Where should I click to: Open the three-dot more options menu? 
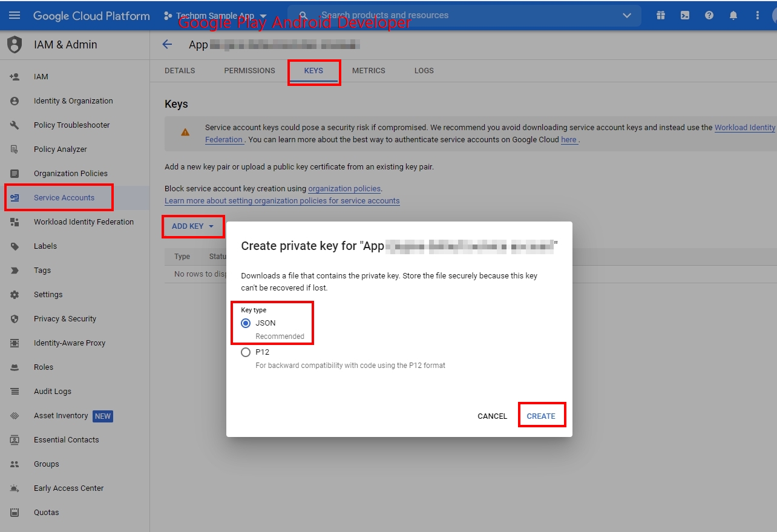758,16
